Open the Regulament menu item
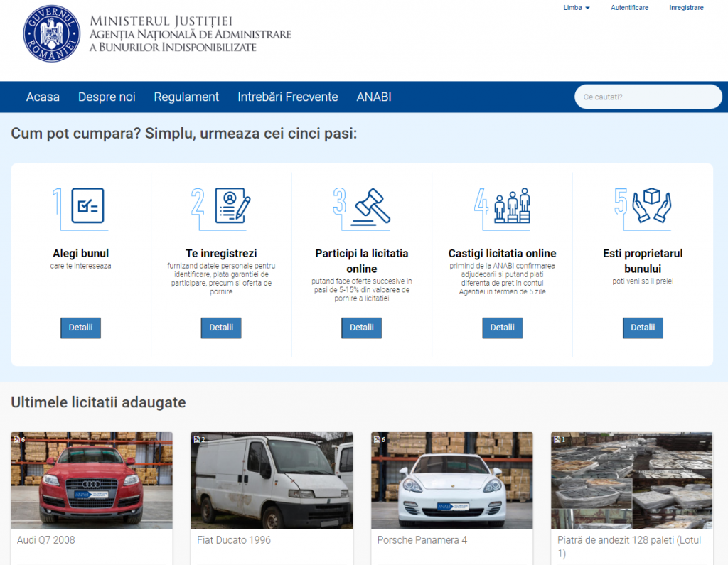Image resolution: width=728 pixels, height=565 pixels. coord(186,97)
